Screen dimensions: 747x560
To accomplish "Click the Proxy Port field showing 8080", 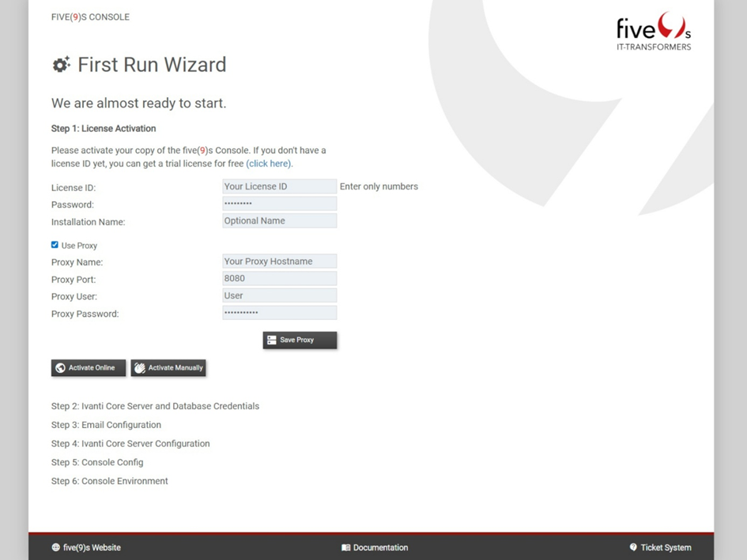I will [x=280, y=278].
